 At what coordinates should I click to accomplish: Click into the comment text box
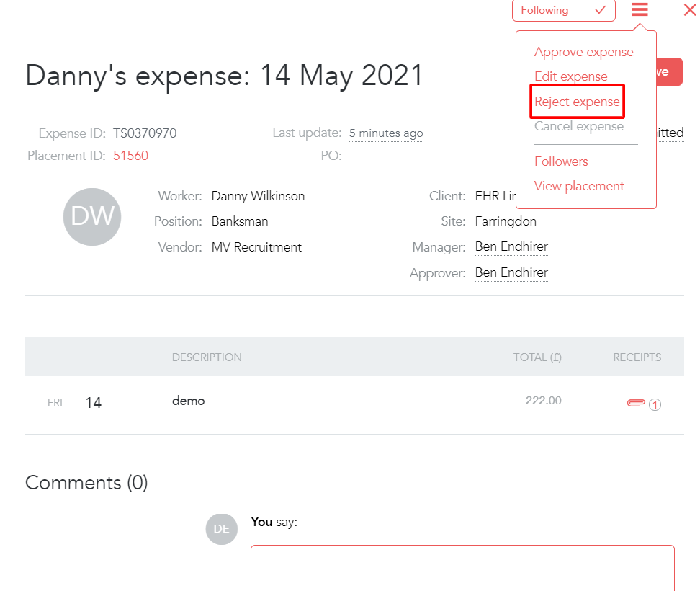462,568
